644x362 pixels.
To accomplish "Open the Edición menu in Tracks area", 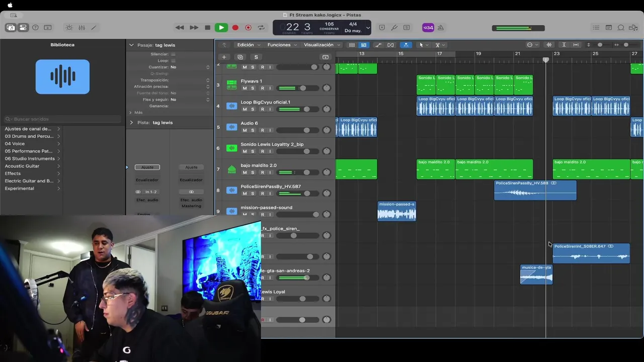I will (x=248, y=45).
